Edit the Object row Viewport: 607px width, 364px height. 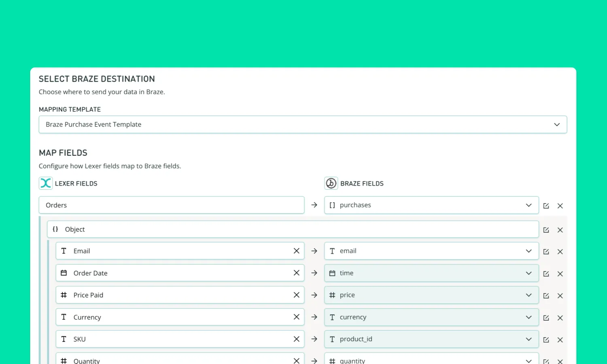tap(546, 230)
